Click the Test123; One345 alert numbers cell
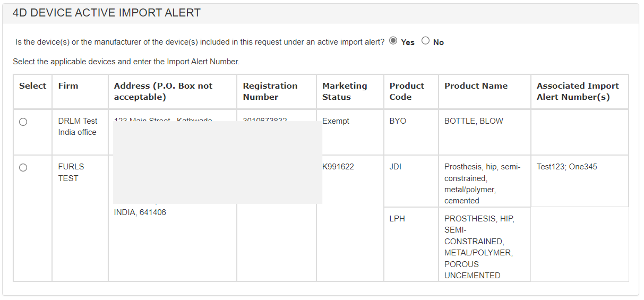Viewport: 644px width, 300px height. [566, 167]
